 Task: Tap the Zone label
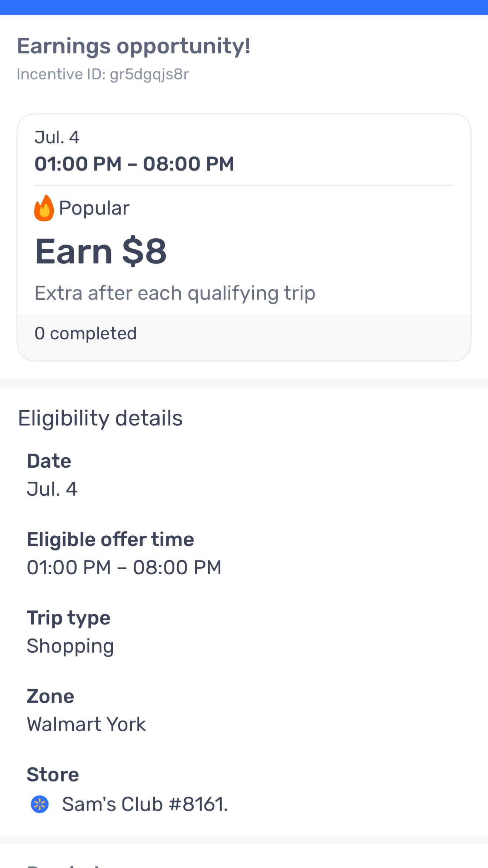50,696
